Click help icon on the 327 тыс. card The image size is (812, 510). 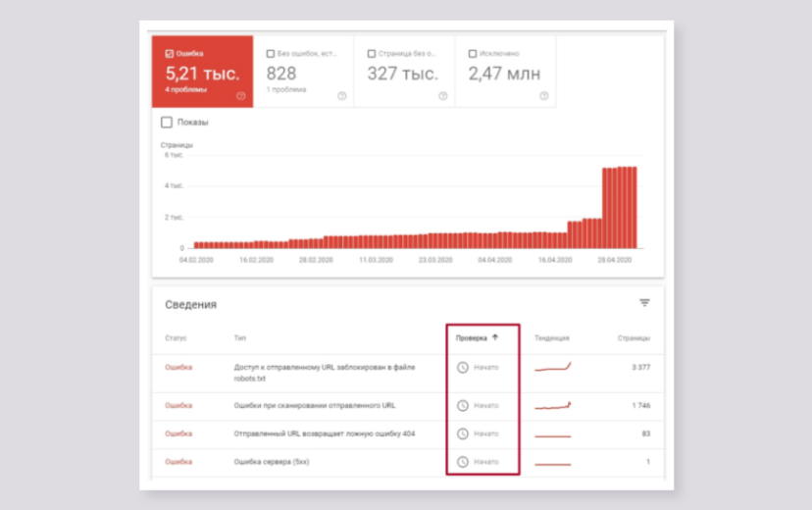(x=443, y=96)
